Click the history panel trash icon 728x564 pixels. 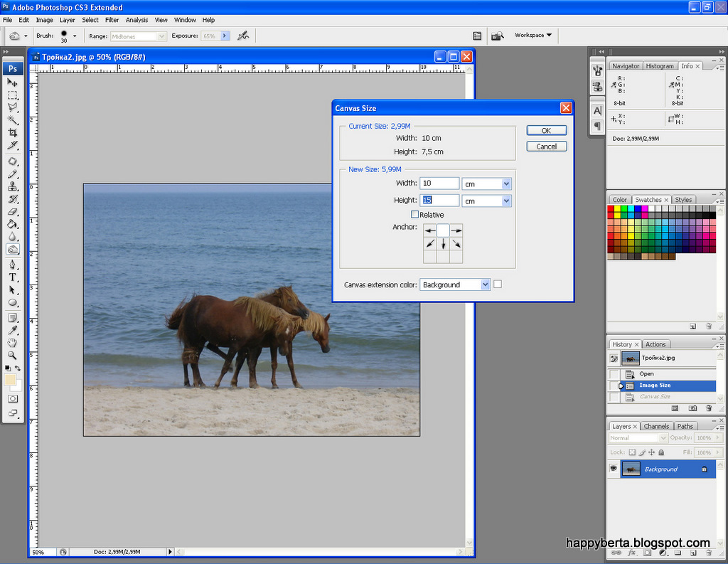coord(708,408)
